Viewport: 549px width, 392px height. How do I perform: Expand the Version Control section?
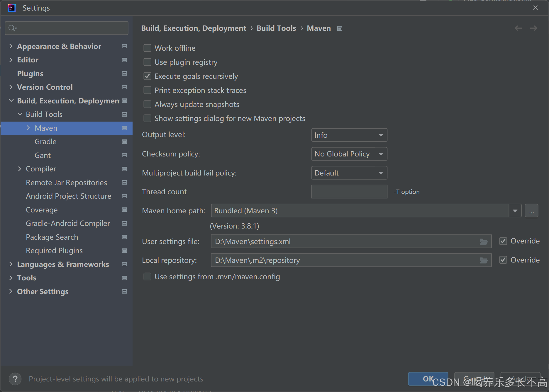(x=11, y=87)
